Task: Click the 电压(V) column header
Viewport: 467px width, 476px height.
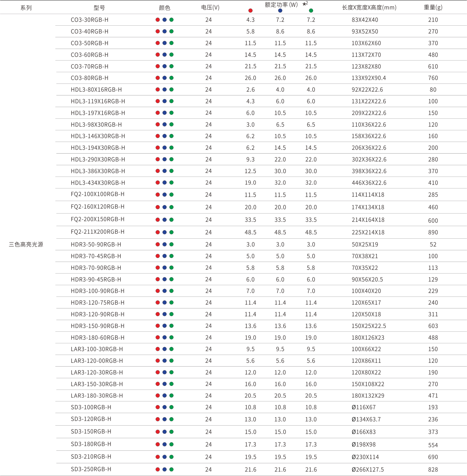Action: pyautogui.click(x=210, y=8)
